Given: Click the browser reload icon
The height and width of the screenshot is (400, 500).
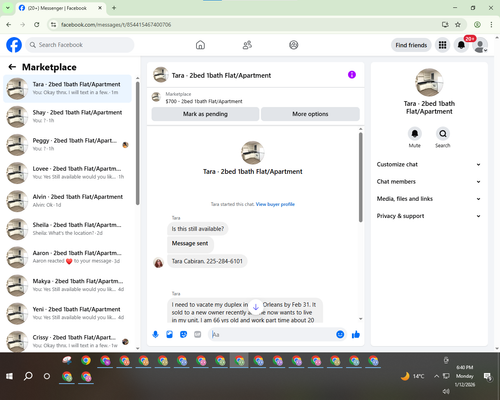Looking at the screenshot, I should 37,24.
